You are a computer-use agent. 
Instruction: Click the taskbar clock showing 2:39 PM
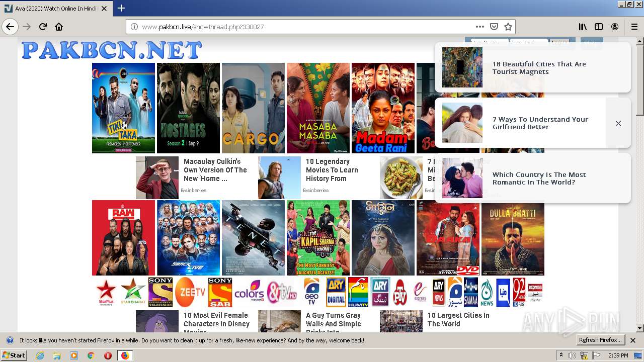[x=618, y=355]
